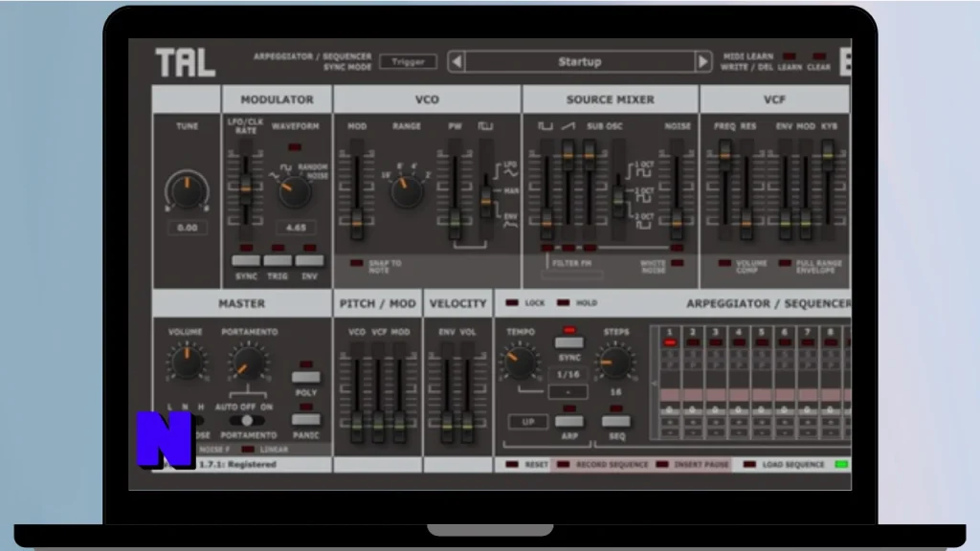Click the Tune knob

[x=187, y=190]
